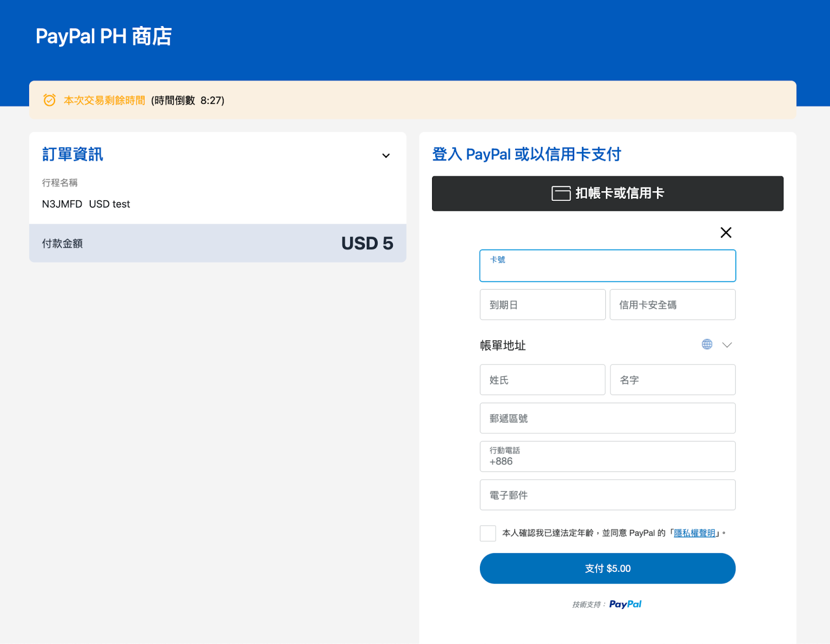Click the 名字 first name field

point(672,380)
